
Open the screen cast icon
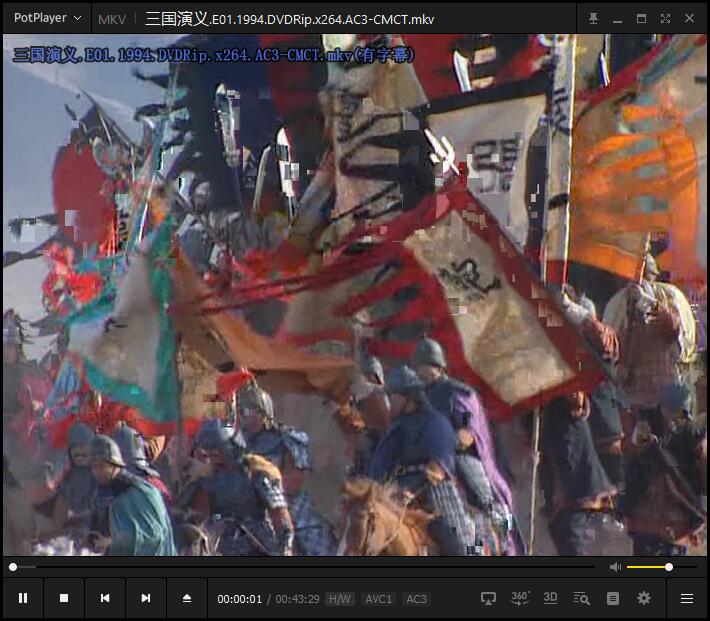[488, 598]
